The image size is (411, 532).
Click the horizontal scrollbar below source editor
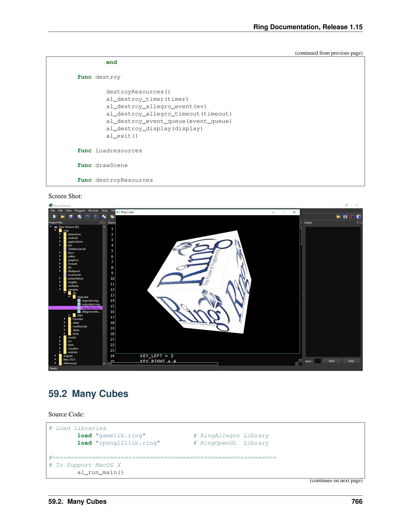pos(164,364)
